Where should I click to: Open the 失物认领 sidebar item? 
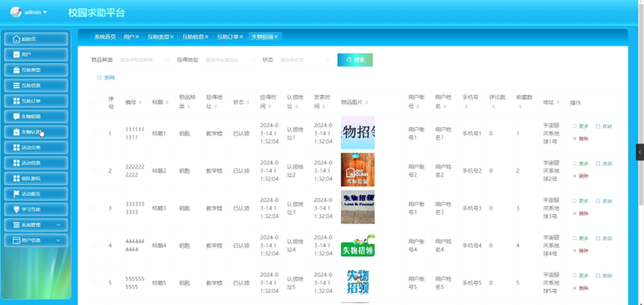pyautogui.click(x=36, y=132)
